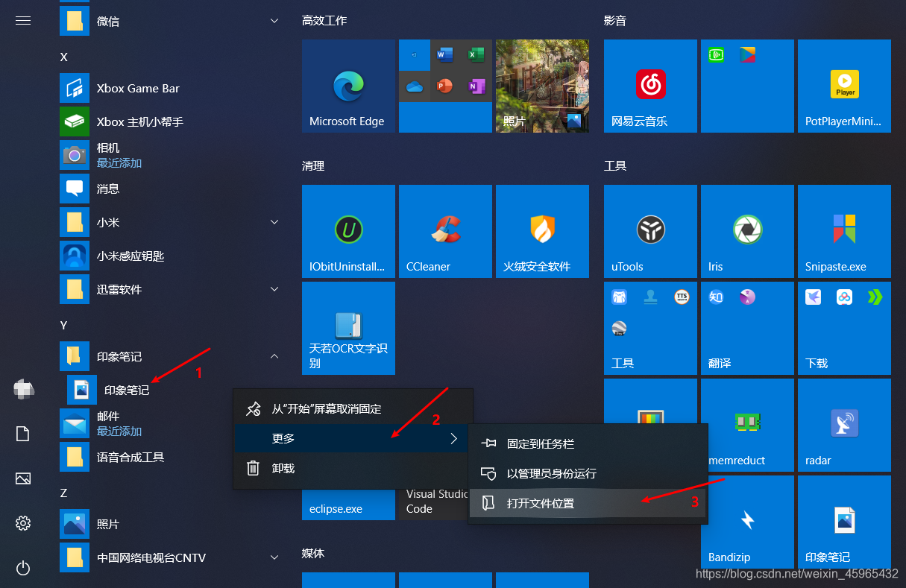This screenshot has height=588, width=906.
Task: Click the 影音 group title
Action: [x=615, y=21]
